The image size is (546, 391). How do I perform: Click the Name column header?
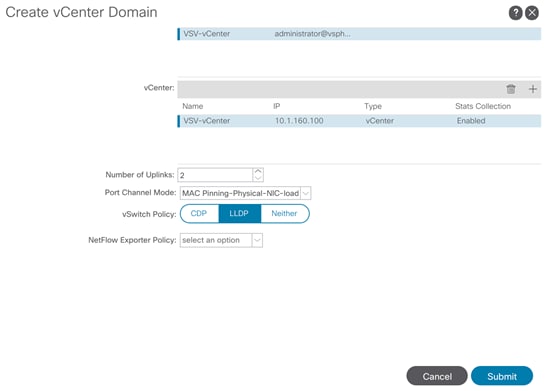[193, 106]
